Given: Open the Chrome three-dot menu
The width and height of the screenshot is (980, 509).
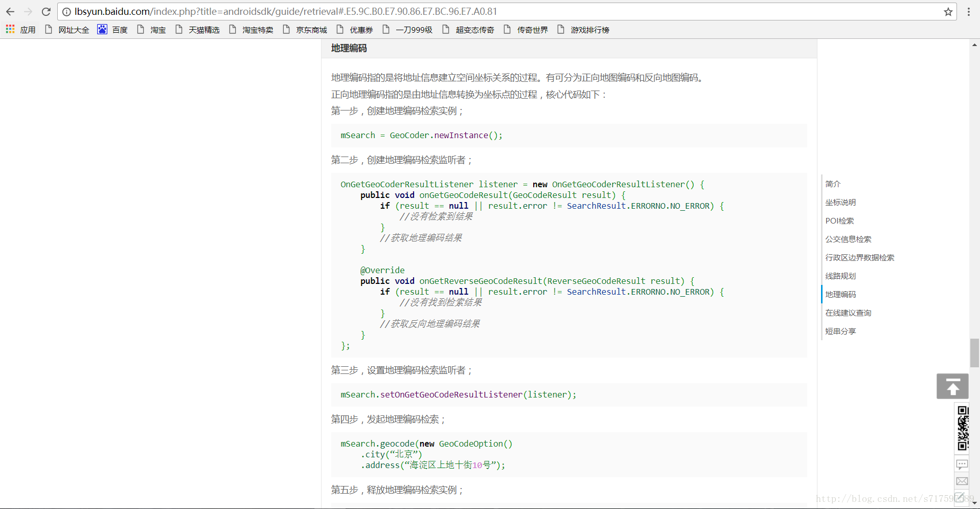Looking at the screenshot, I should 969,12.
